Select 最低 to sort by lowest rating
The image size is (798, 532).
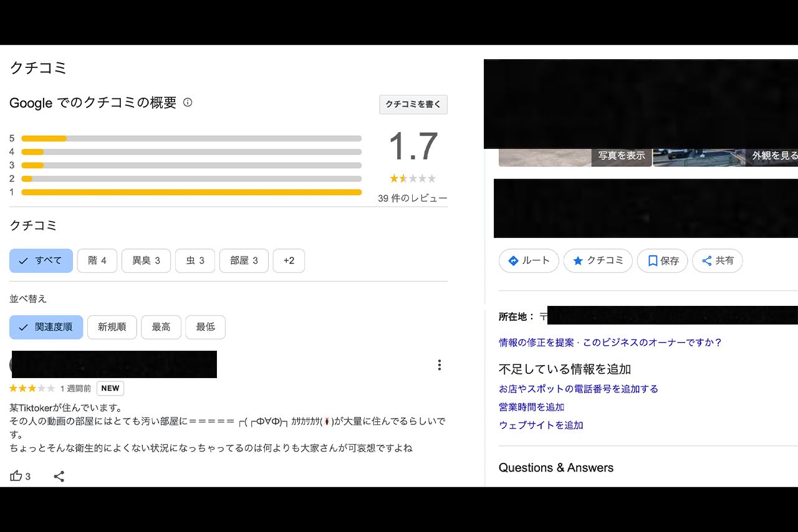point(205,327)
